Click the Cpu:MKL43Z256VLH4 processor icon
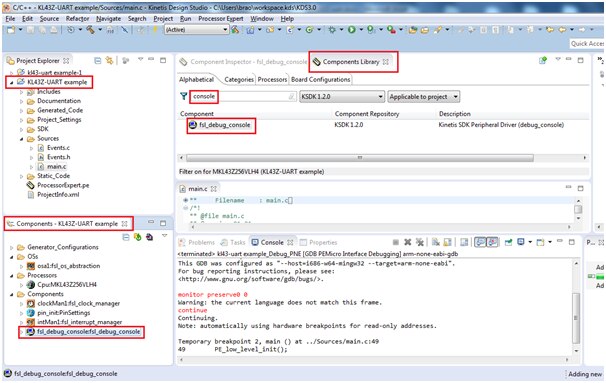This screenshot has height=383, width=606. click(x=31, y=284)
